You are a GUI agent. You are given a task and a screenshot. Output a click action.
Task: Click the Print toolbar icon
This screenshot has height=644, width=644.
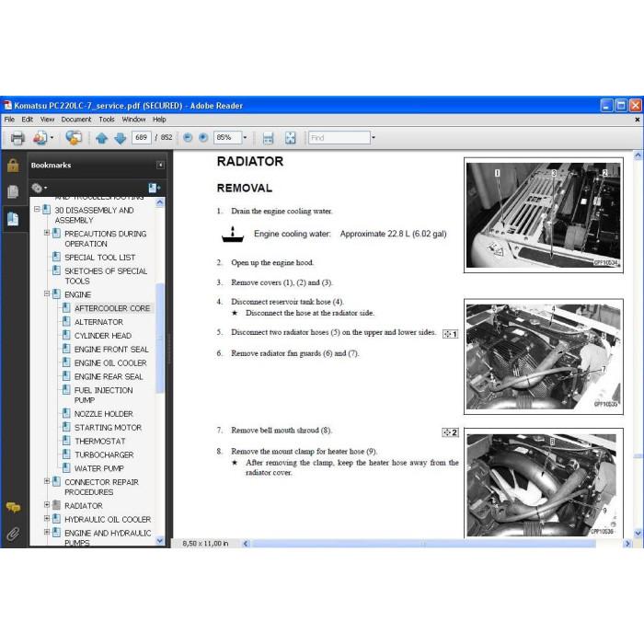(17, 138)
